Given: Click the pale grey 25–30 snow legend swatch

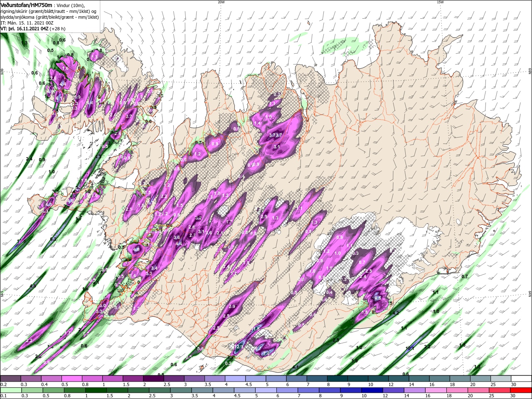Looking at the screenshot, I should [x=501, y=379].
